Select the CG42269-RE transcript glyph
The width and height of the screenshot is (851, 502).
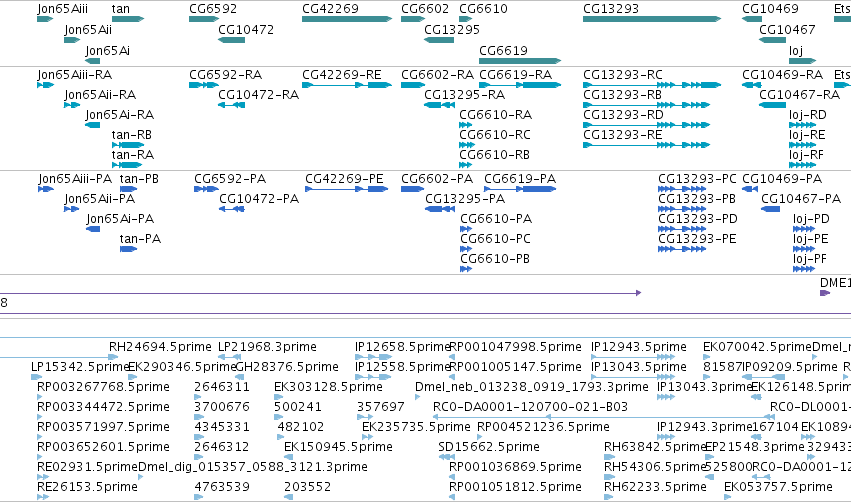coord(347,85)
